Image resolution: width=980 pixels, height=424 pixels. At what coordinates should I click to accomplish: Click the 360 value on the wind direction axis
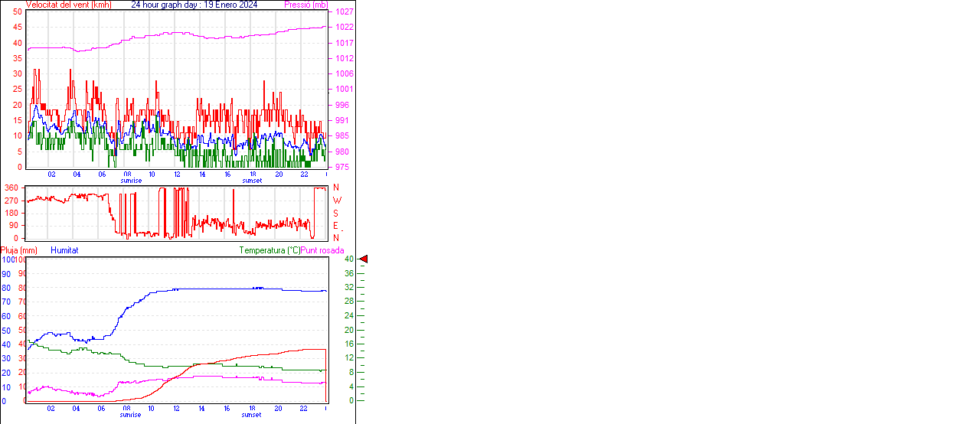click(11, 188)
